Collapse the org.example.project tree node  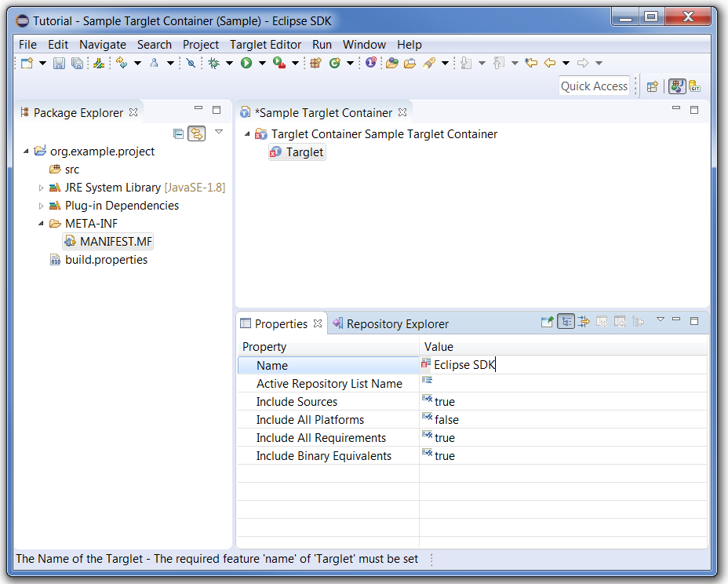[26, 151]
